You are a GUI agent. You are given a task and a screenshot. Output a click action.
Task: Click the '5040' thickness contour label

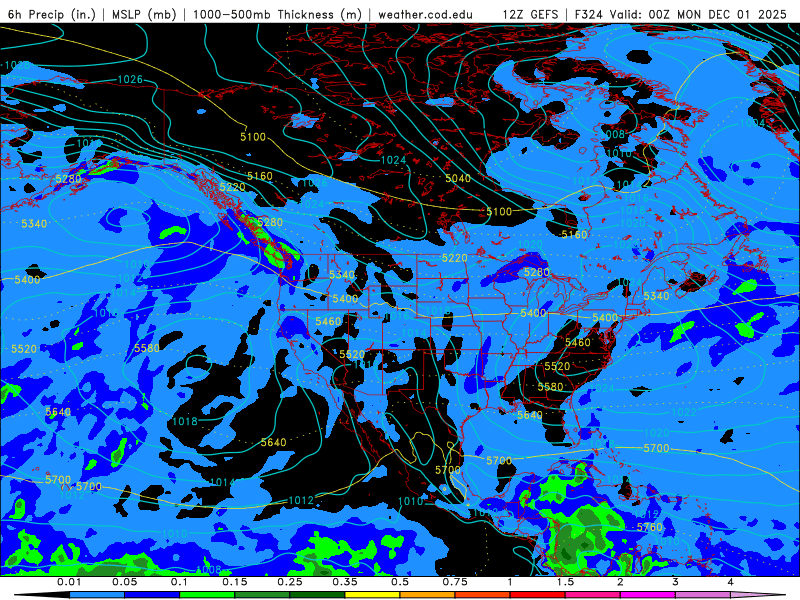(458, 178)
